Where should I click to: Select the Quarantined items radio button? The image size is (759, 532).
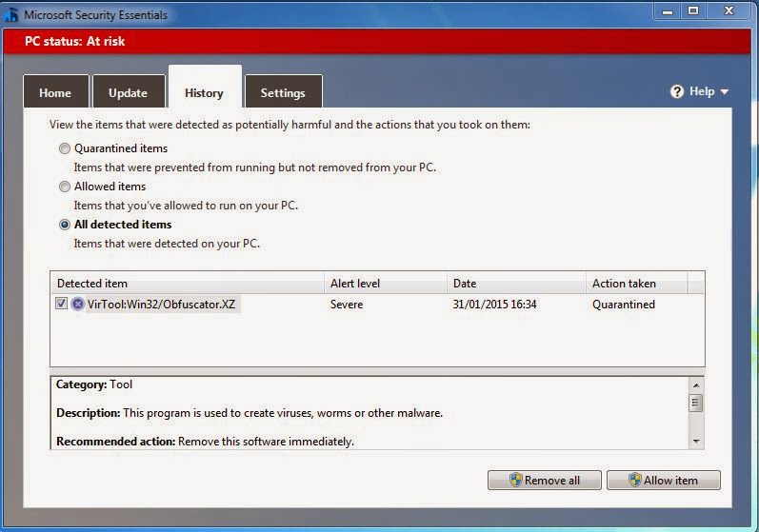[65, 148]
